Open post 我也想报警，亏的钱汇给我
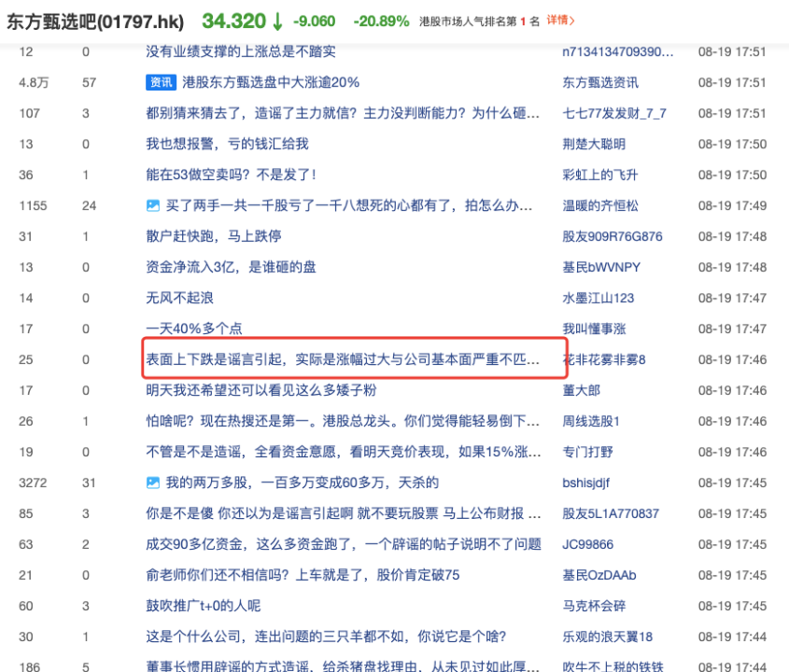 pyautogui.click(x=227, y=144)
